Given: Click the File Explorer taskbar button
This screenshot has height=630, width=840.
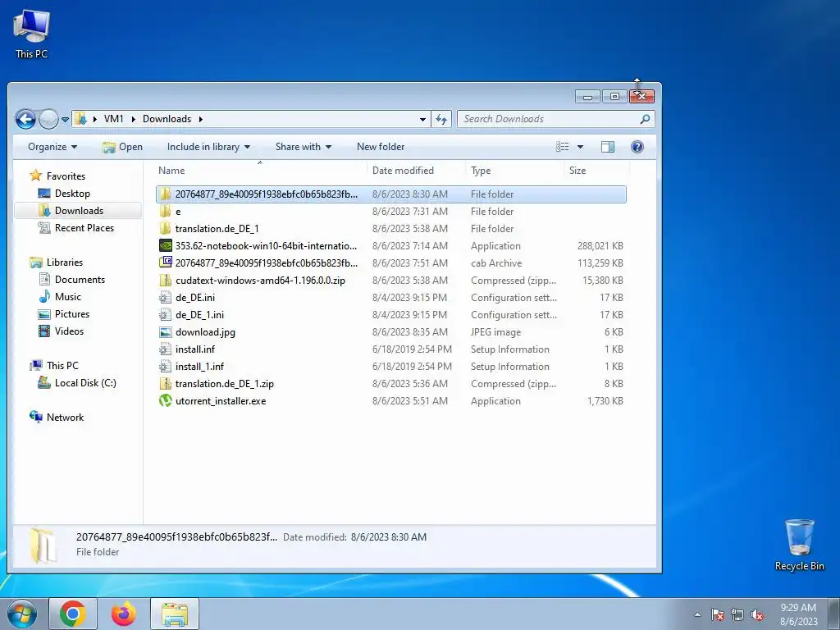Looking at the screenshot, I should pos(175,614).
